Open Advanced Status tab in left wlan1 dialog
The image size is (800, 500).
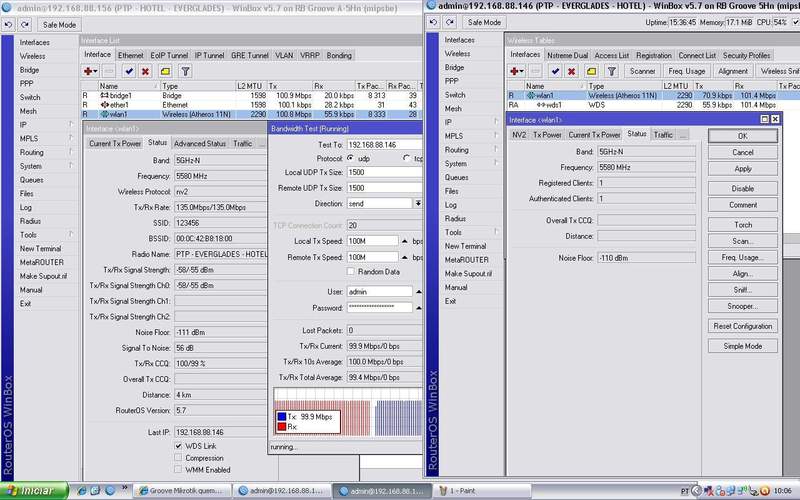200,144
